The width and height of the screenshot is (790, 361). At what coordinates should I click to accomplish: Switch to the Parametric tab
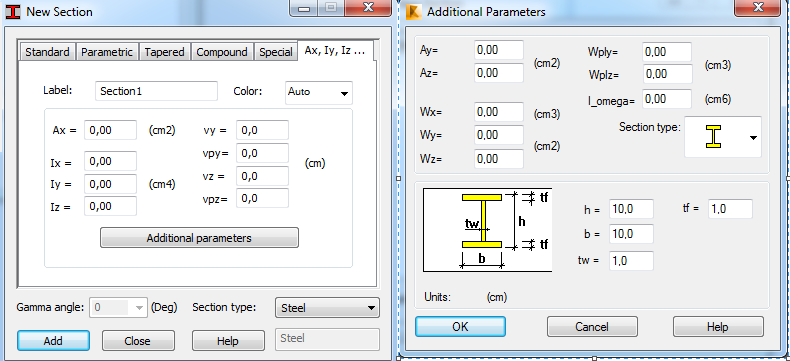coord(107,52)
